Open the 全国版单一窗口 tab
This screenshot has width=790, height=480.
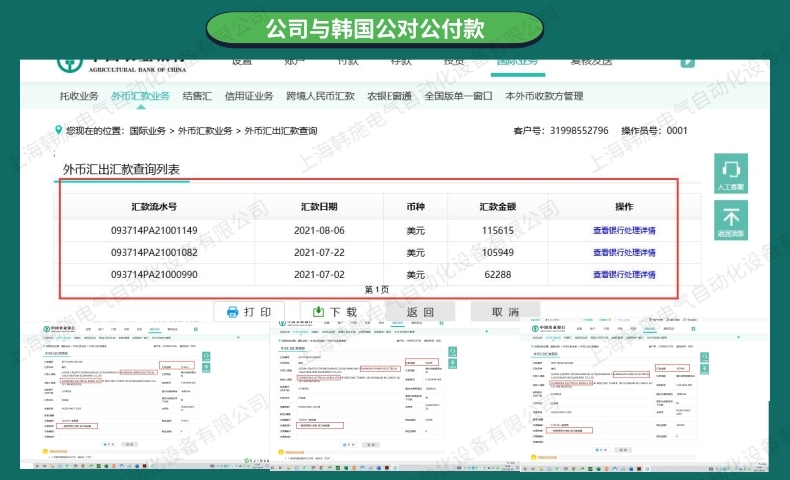click(458, 97)
